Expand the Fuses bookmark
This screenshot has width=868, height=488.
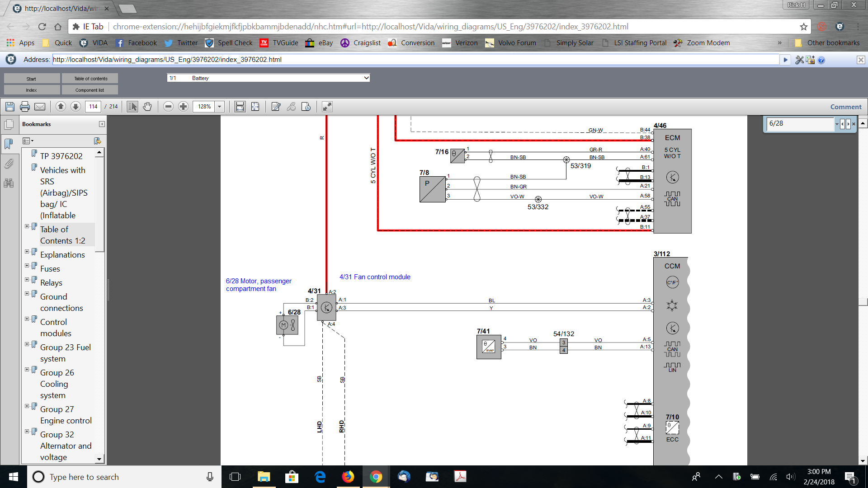pos(27,266)
